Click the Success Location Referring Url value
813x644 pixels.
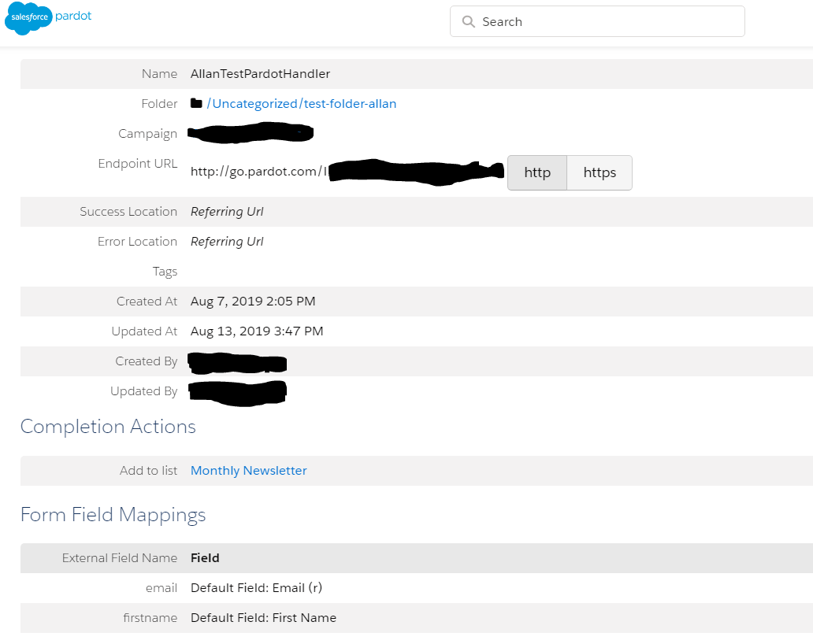click(227, 212)
